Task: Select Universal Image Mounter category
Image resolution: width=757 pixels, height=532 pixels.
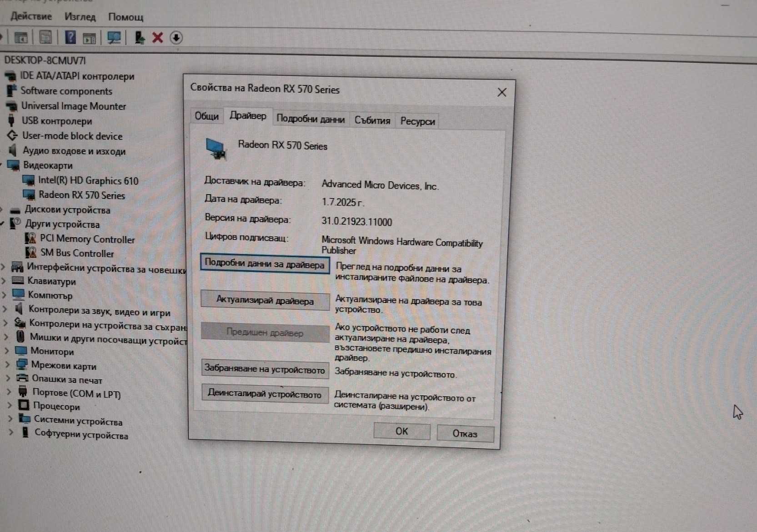Action: coord(74,106)
